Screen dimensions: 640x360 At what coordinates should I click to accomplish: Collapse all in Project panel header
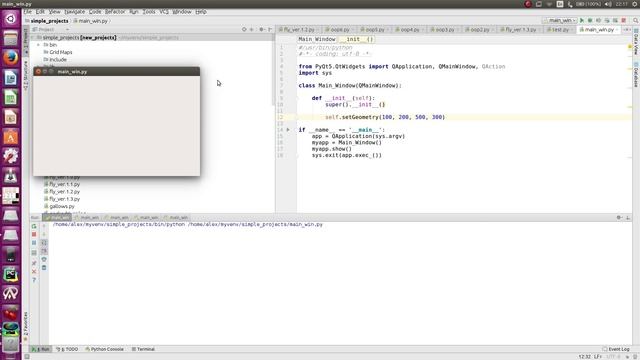coord(252,29)
